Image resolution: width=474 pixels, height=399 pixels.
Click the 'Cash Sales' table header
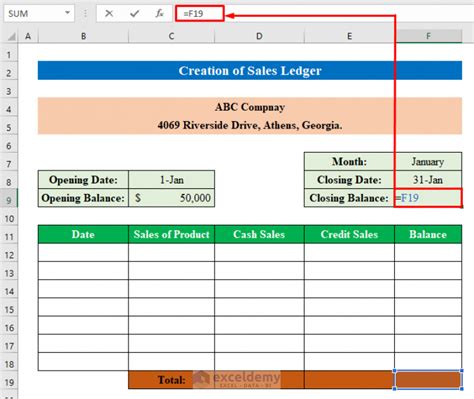(259, 234)
